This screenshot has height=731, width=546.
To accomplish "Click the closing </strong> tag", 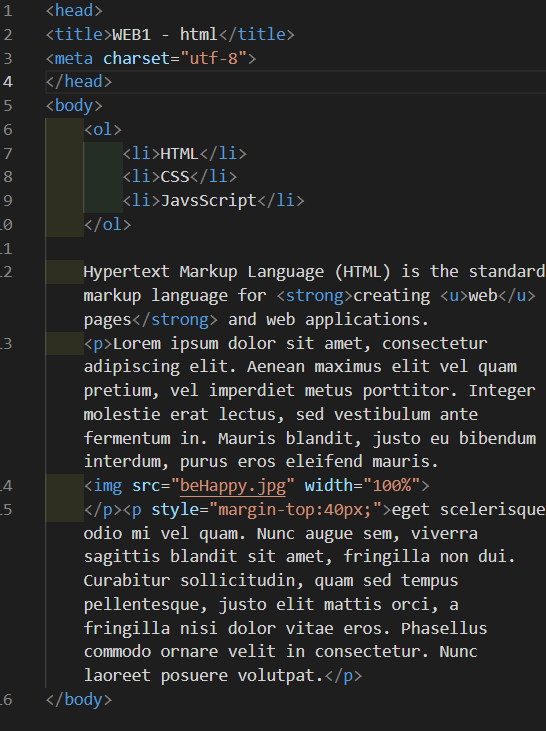I will tap(175, 320).
